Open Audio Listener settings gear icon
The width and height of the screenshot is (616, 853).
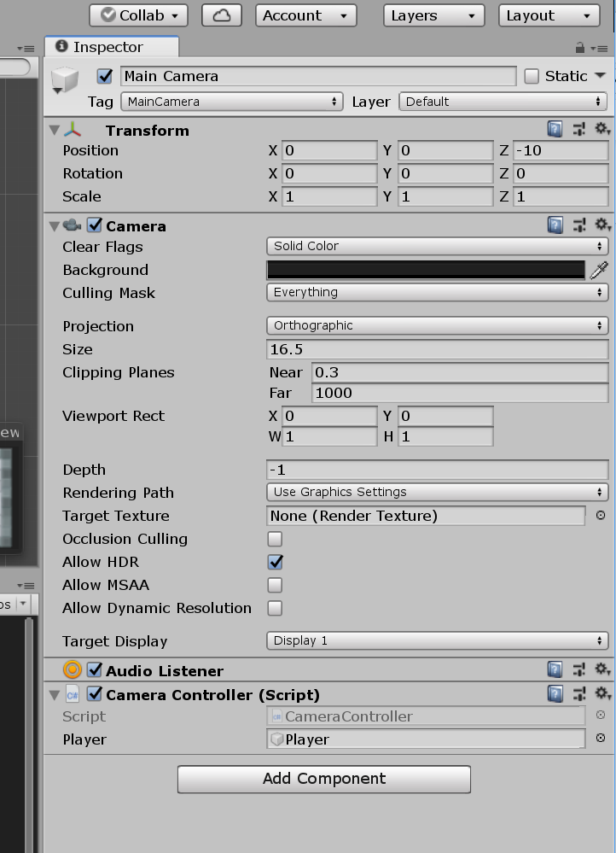click(602, 670)
